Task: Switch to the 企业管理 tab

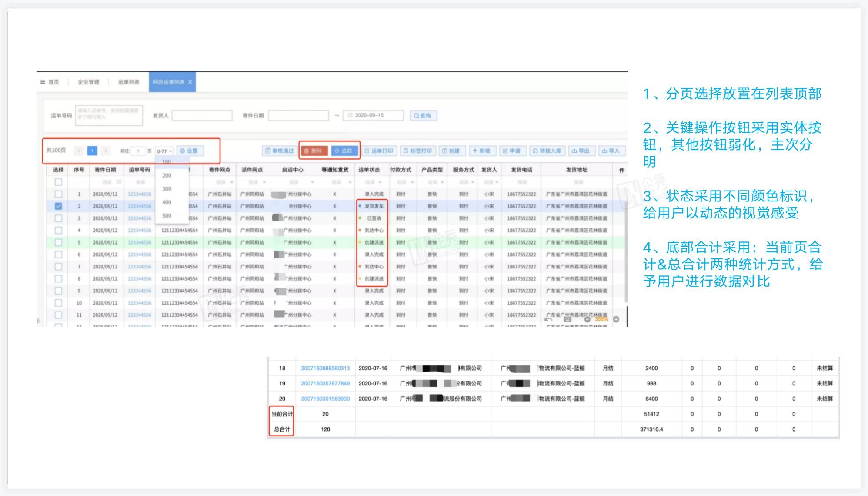Action: click(x=88, y=82)
